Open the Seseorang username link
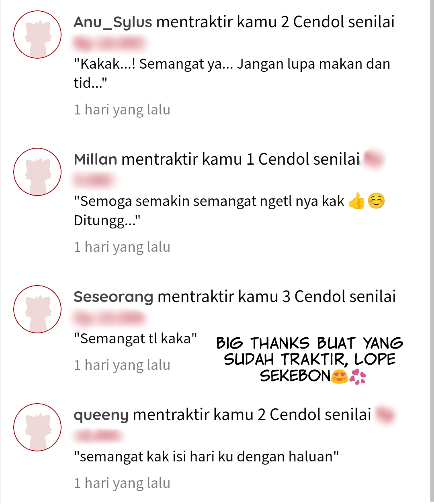Viewport: 434px width, 504px height. coord(114,297)
